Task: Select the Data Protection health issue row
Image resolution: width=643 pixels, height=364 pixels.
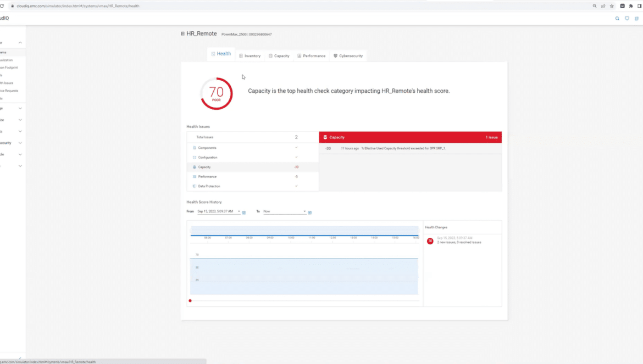Action: pos(253,186)
